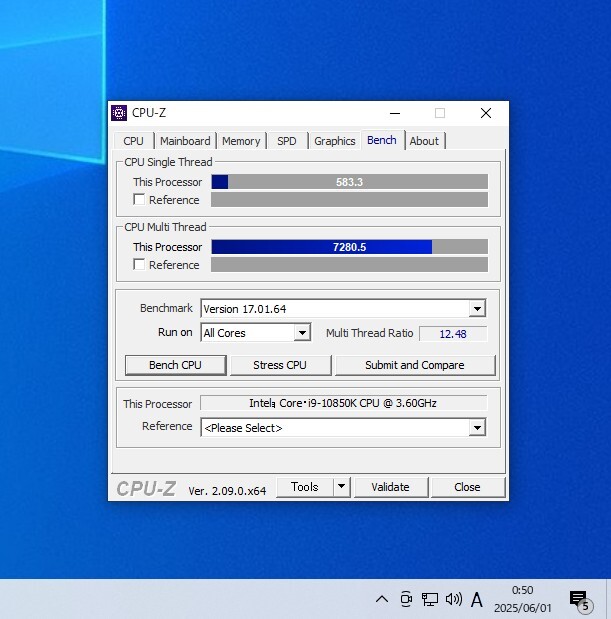611x619 pixels.
Task: Click the Tools button
Action: pyautogui.click(x=305, y=487)
